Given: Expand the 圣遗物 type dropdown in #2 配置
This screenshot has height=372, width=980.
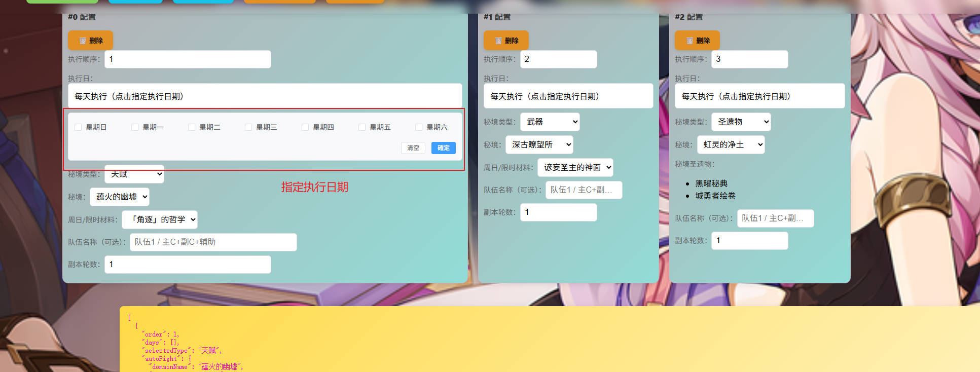Looking at the screenshot, I should click(741, 122).
